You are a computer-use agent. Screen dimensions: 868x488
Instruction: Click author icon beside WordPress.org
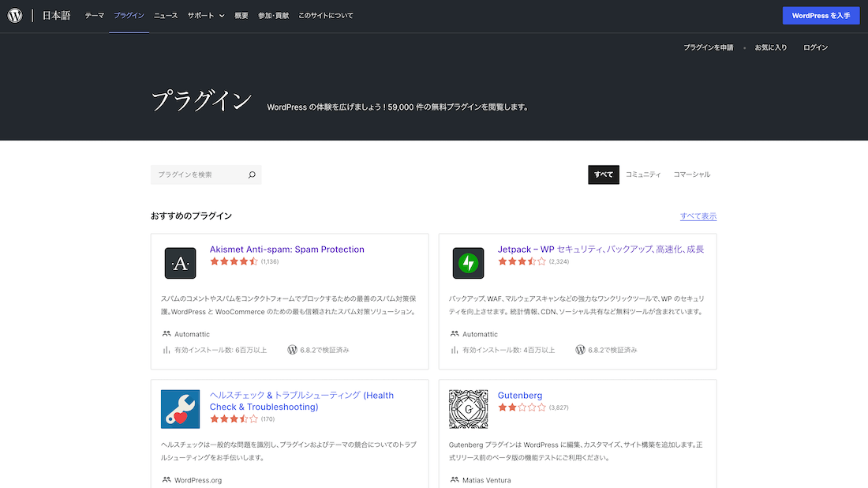click(x=166, y=479)
